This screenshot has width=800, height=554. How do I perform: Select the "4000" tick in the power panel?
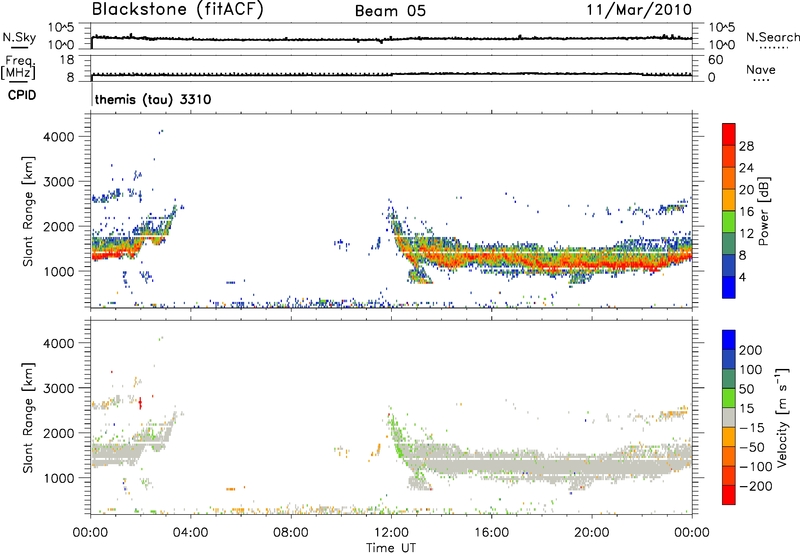point(59,137)
